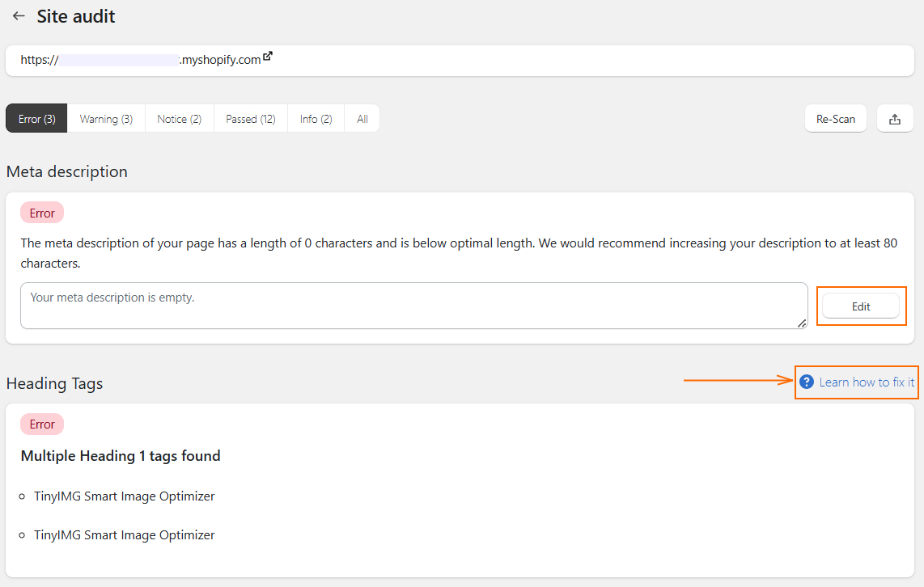Viewport: 924px width, 587px height.
Task: View Passed (12) audit results
Action: 250,118
